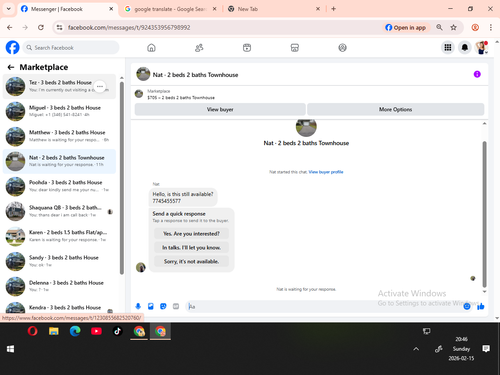500x375 pixels.
Task: Bookmark this page with star icon
Action: tap(453, 27)
